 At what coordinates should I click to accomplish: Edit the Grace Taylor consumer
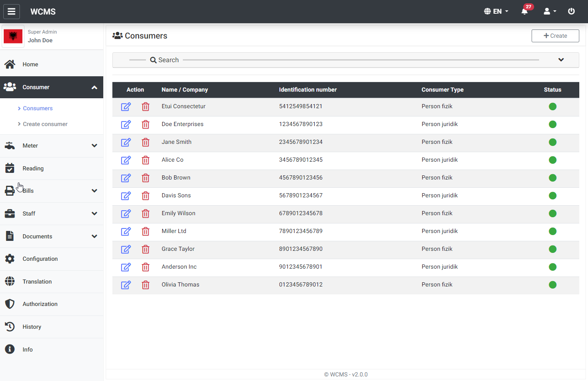126,249
